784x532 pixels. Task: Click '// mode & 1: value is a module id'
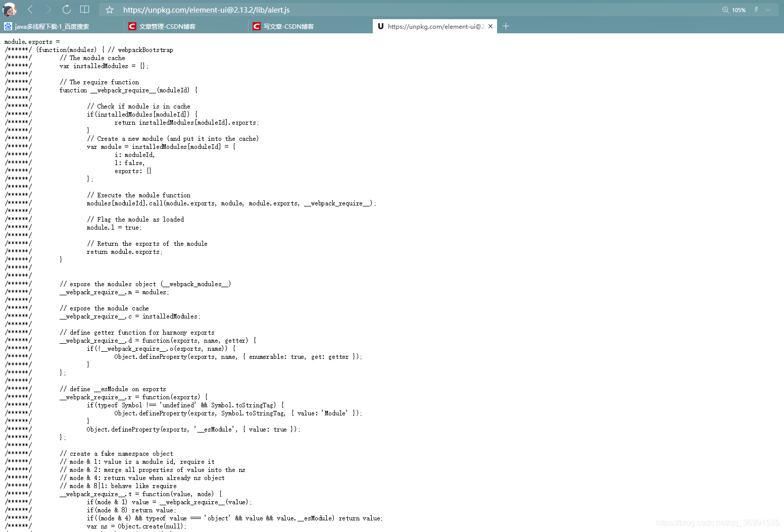[x=137, y=462]
